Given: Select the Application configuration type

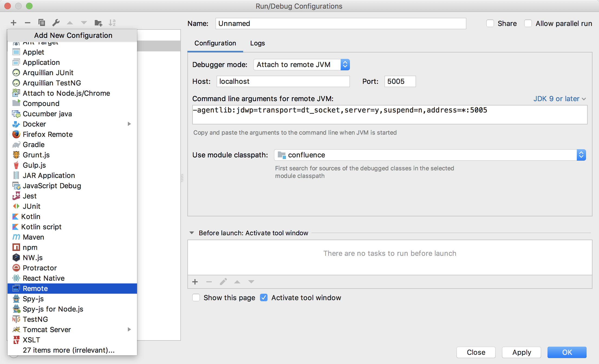Looking at the screenshot, I should 72,62.
